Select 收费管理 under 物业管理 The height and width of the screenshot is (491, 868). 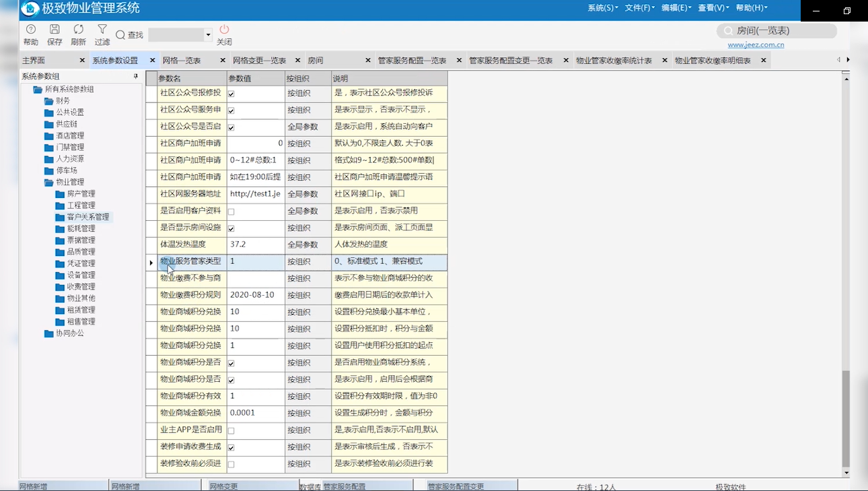point(75,287)
